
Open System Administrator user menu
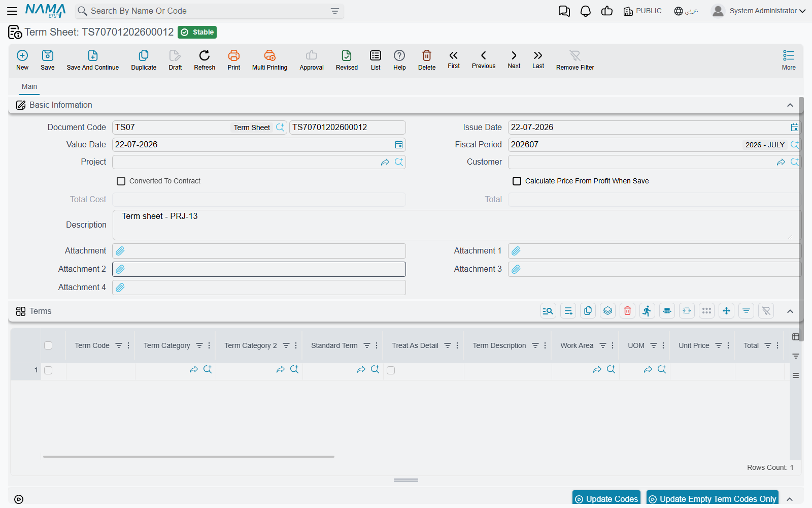759,11
